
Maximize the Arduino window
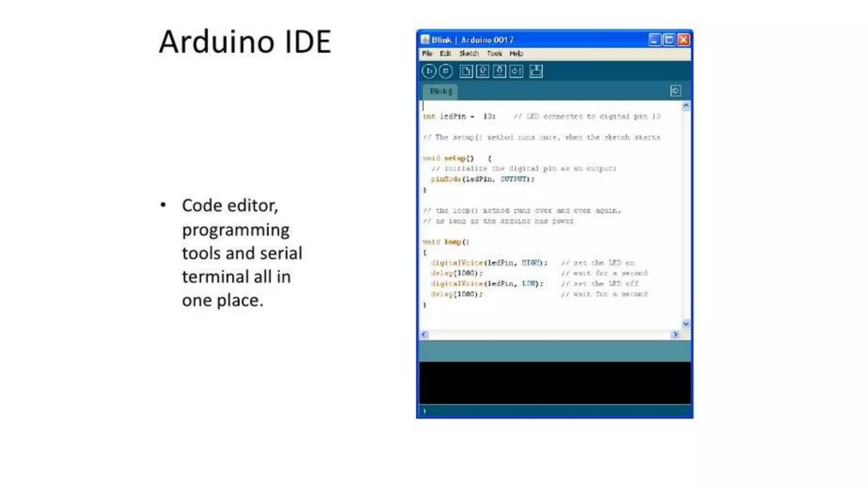pyautogui.click(x=669, y=40)
